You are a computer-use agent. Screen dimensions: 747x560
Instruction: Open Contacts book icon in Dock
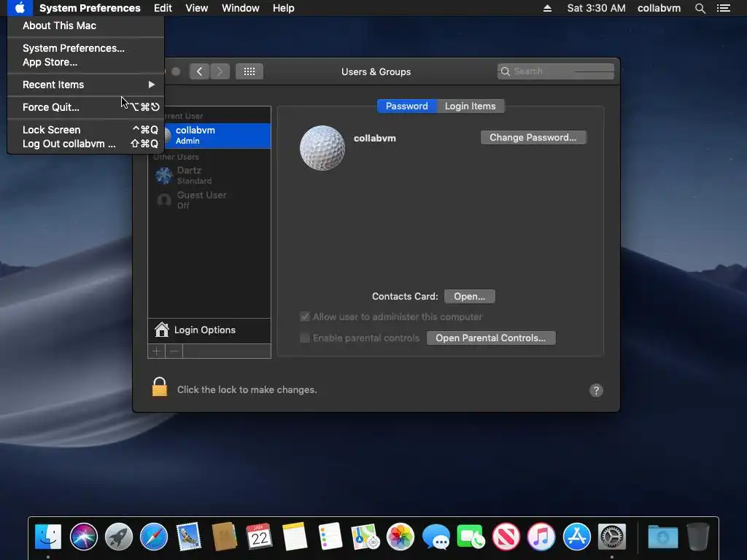point(225,537)
